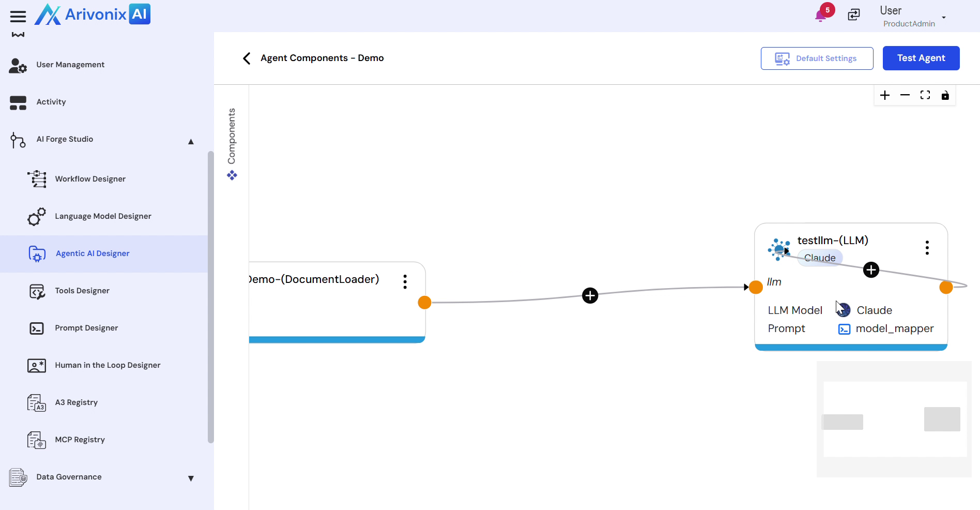Screen dimensions: 980x510
Task: Click the canvas minimap overview
Action: (894, 419)
